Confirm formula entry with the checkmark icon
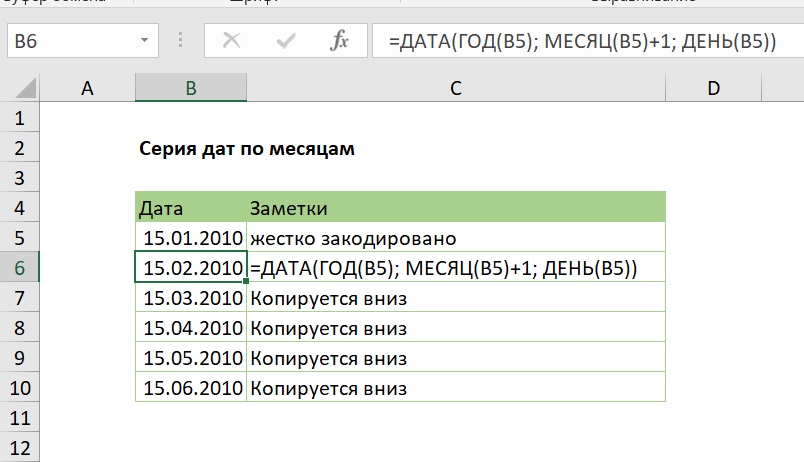 (286, 40)
